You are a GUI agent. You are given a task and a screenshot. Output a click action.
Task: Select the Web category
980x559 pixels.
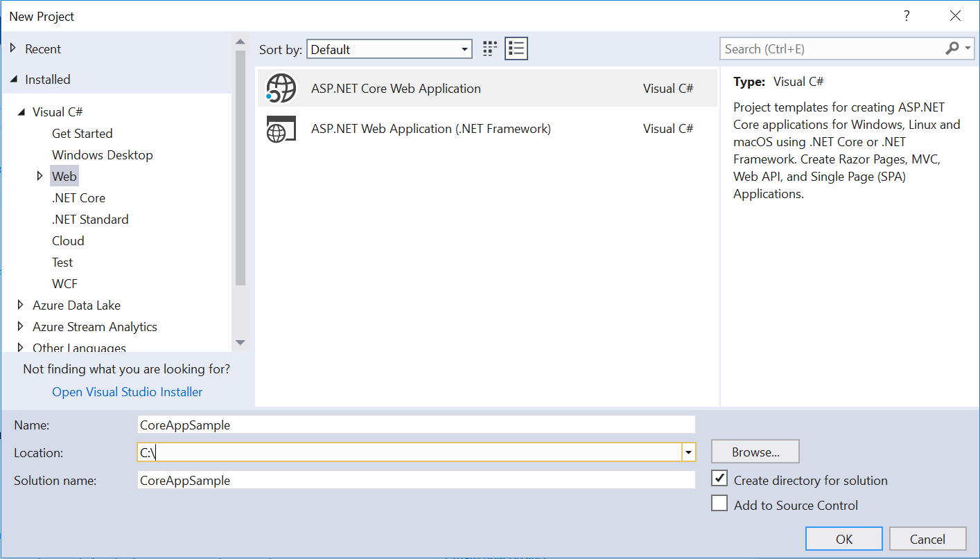pos(64,176)
